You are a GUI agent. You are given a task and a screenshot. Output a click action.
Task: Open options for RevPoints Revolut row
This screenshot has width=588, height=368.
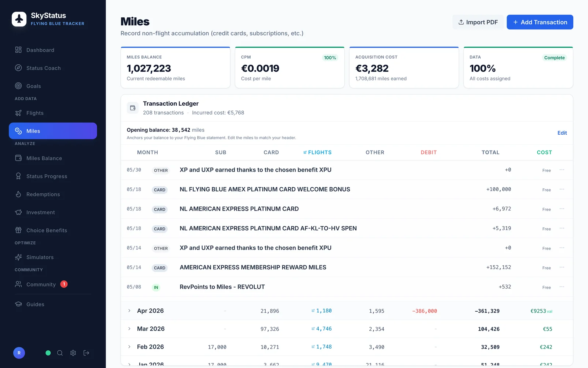[x=562, y=287]
